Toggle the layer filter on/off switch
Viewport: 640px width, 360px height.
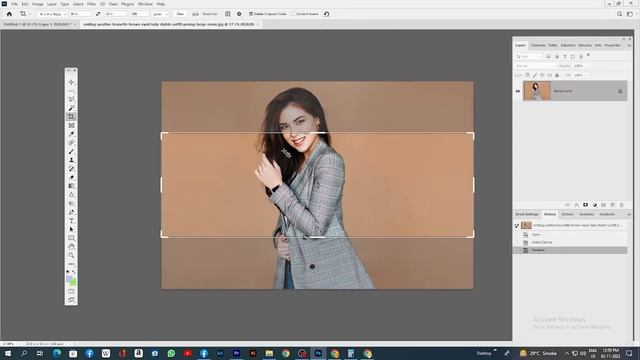(589, 55)
